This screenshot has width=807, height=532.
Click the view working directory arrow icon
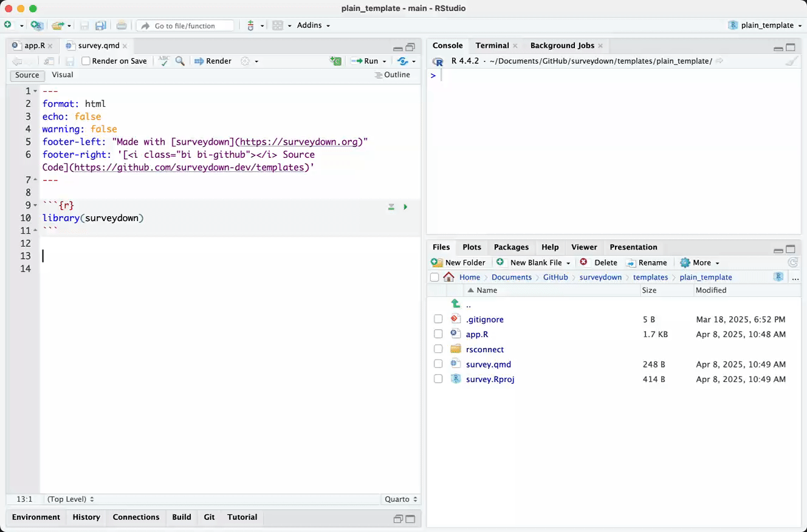coord(719,61)
